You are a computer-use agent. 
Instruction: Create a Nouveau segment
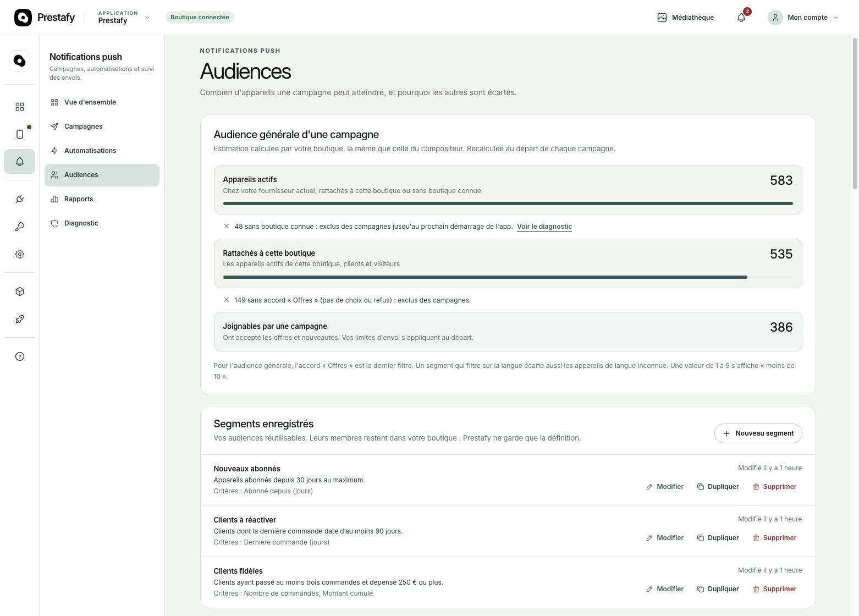click(758, 433)
